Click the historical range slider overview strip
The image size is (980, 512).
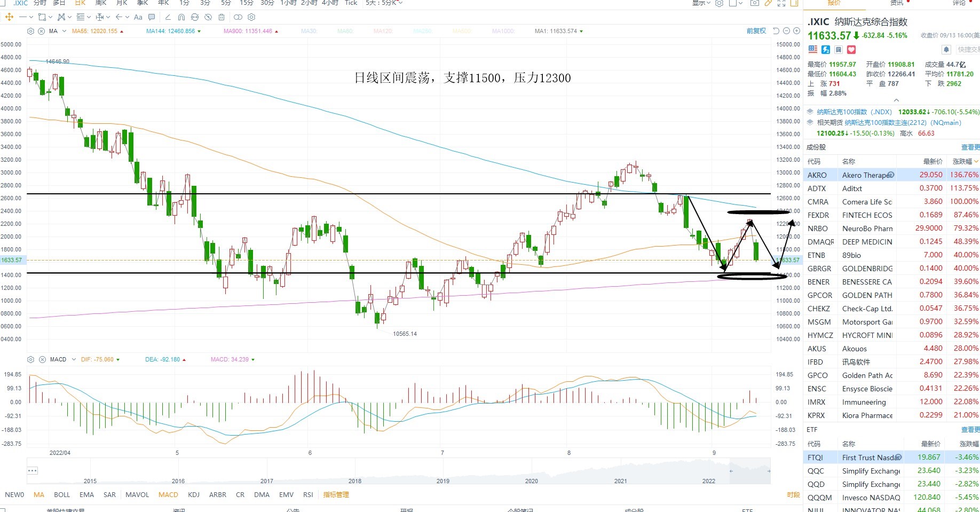399,470
